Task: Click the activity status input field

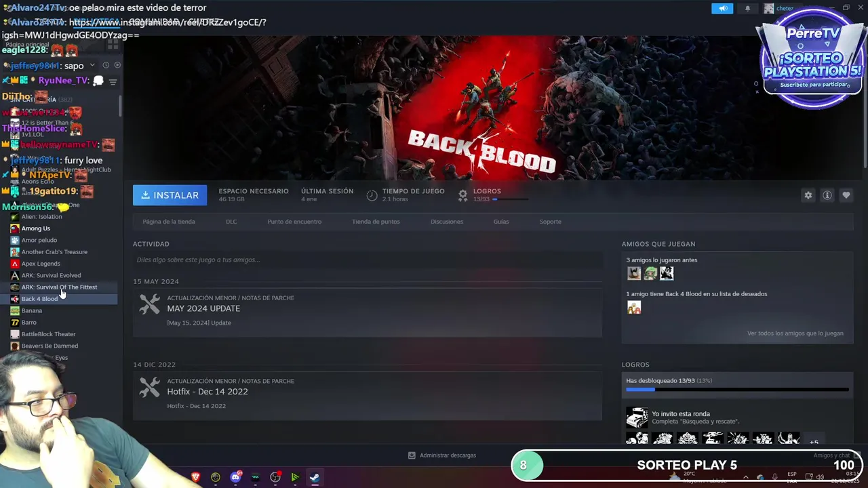Action: tap(368, 260)
